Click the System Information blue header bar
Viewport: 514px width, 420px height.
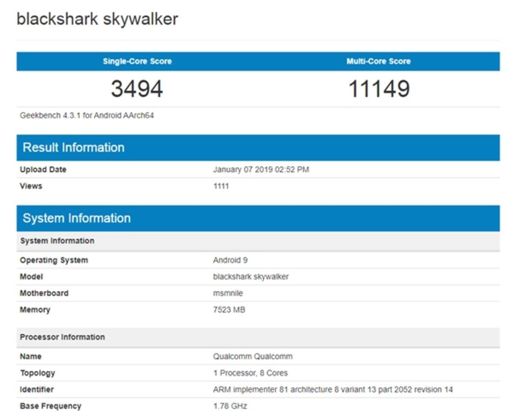click(77, 218)
